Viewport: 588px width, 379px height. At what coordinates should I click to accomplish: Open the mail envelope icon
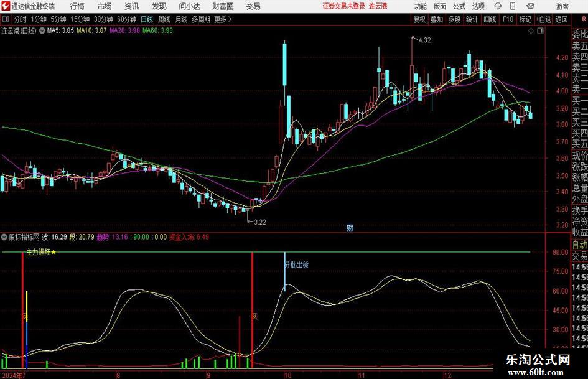click(530, 6)
